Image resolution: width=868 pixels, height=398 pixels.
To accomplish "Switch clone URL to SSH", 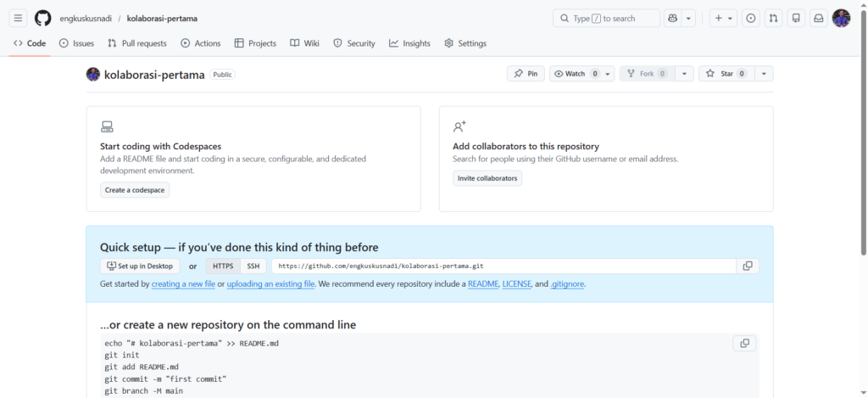I will coord(253,266).
